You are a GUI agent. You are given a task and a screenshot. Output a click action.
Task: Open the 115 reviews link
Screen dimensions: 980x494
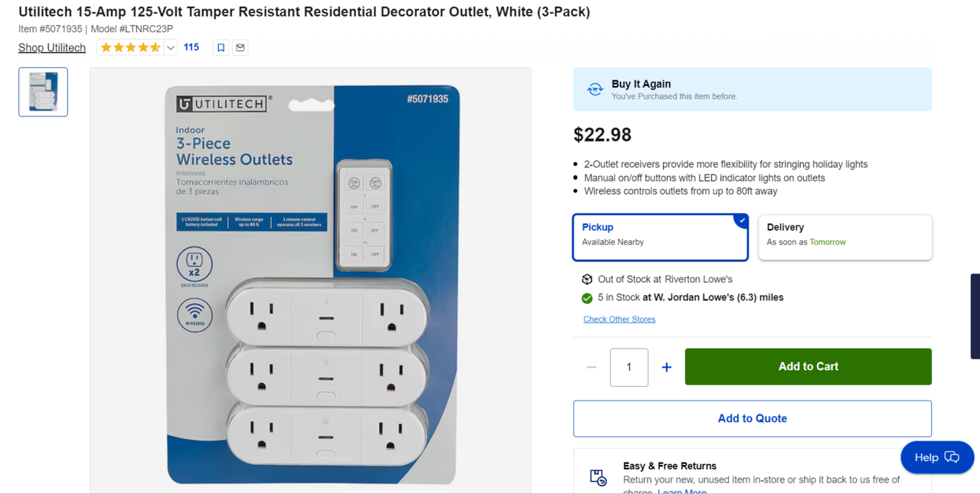point(191,47)
